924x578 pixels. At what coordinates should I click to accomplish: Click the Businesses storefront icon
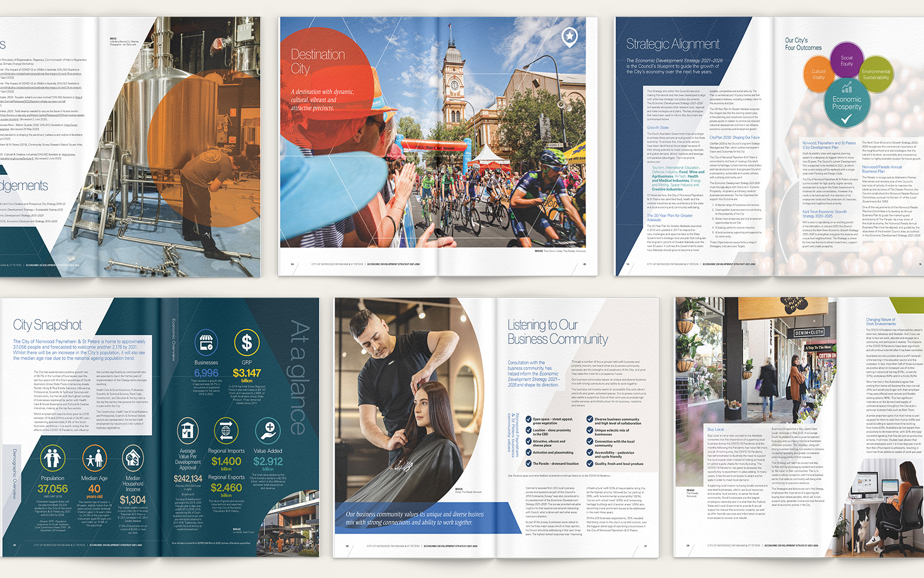coord(206,343)
